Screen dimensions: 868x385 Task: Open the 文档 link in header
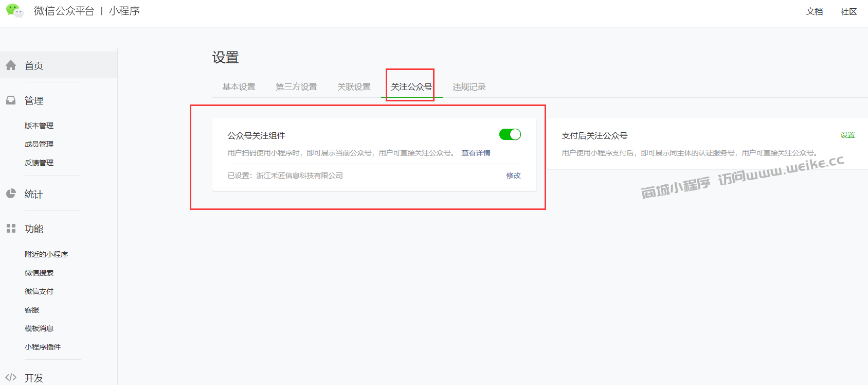point(815,11)
